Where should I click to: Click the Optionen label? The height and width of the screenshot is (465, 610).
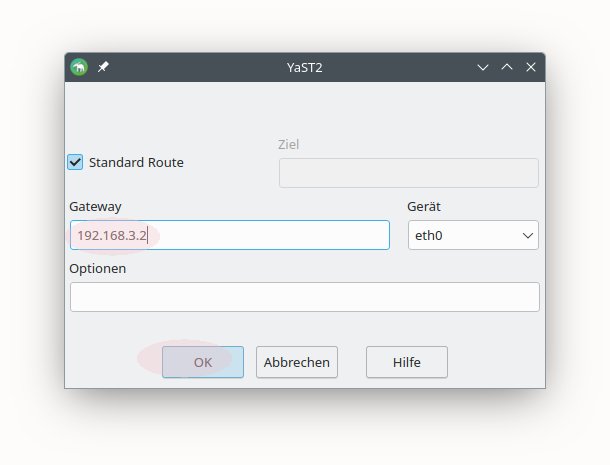coord(98,268)
